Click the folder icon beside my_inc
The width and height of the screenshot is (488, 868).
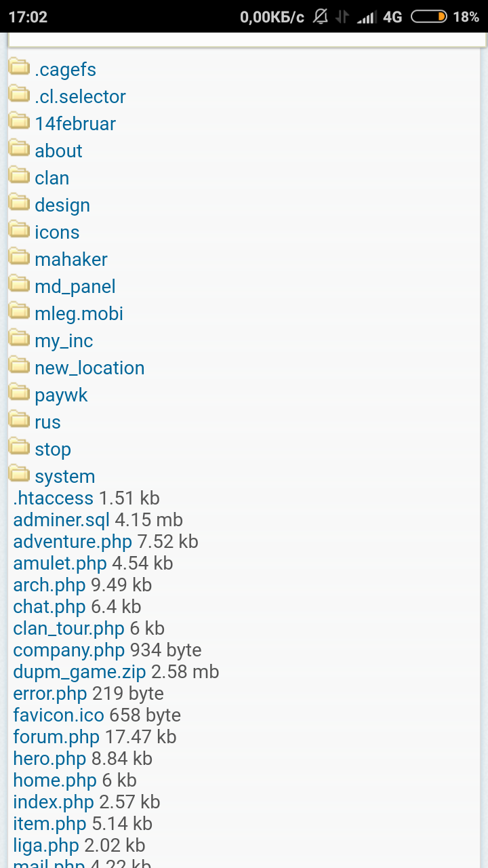click(x=19, y=338)
